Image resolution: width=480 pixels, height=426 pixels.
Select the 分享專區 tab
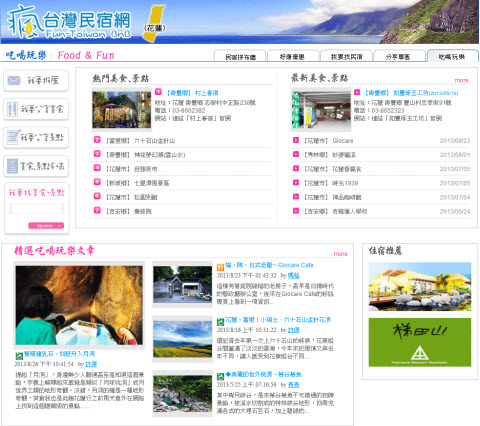[x=399, y=56]
